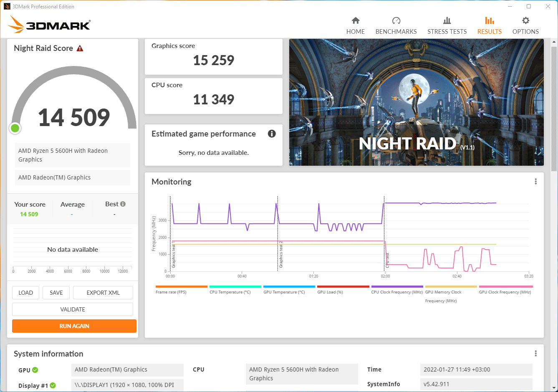Click the AMD Radeon(TM) Graphics label under score
Screen dimensions: 558x392
coord(73,177)
